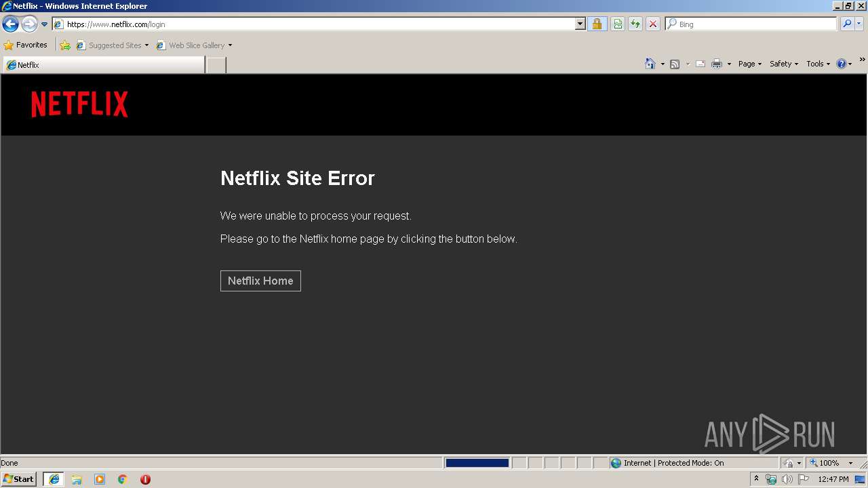Open Windows Media Player taskbar icon
Image resolution: width=868 pixels, height=488 pixels.
(100, 479)
